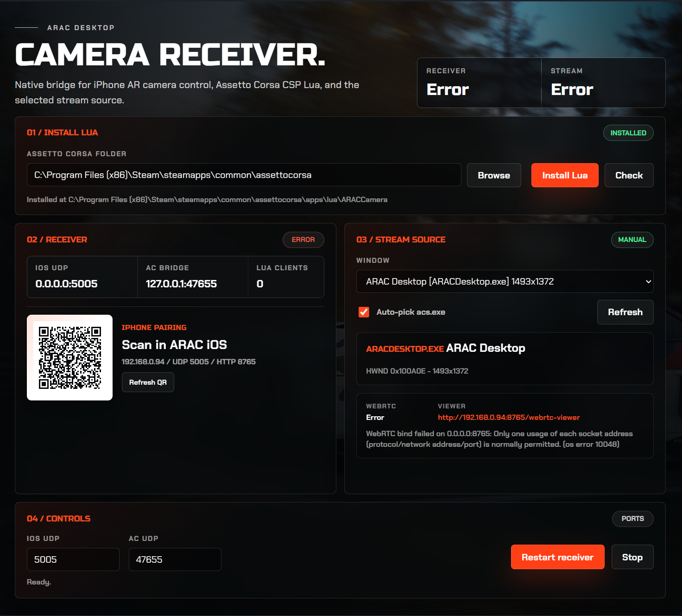This screenshot has height=616, width=682.
Task: Click the iOS UDP port field
Action: [73, 559]
